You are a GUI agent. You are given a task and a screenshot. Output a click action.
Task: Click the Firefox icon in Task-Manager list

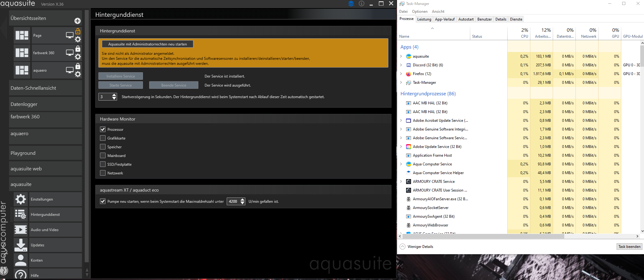[409, 74]
